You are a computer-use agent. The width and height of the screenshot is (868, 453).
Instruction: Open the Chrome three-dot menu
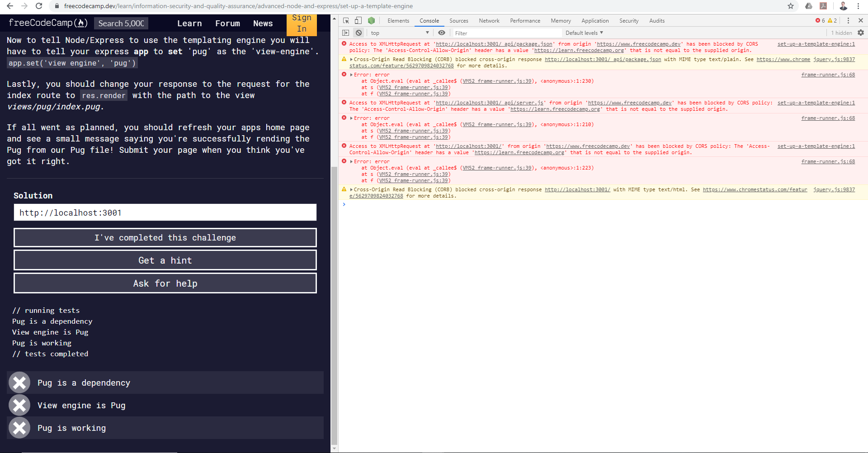point(858,6)
